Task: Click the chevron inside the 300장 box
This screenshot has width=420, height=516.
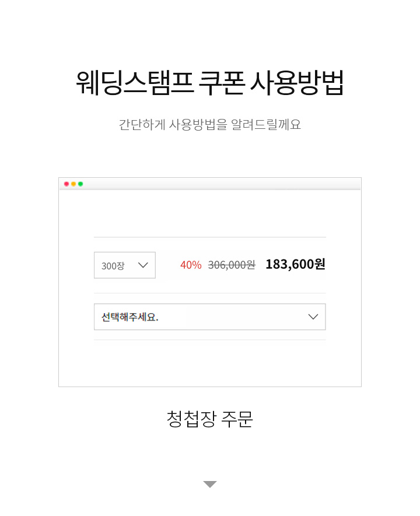Action: coord(143,265)
